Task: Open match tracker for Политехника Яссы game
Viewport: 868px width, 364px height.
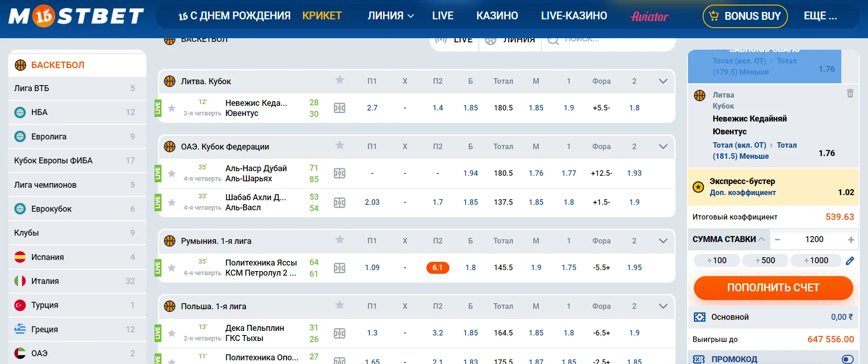Action: pyautogui.click(x=339, y=268)
